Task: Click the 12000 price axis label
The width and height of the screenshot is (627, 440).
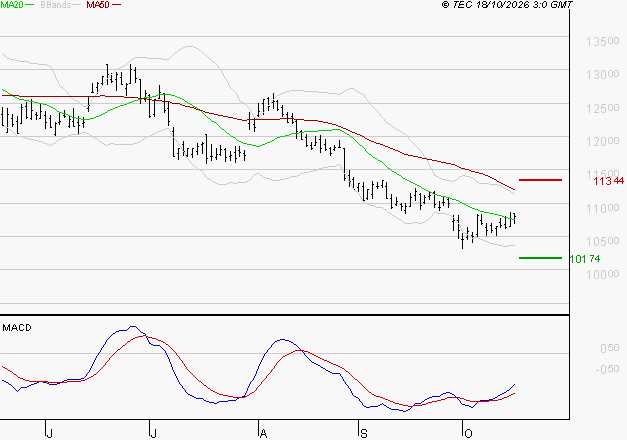Action: tap(603, 141)
